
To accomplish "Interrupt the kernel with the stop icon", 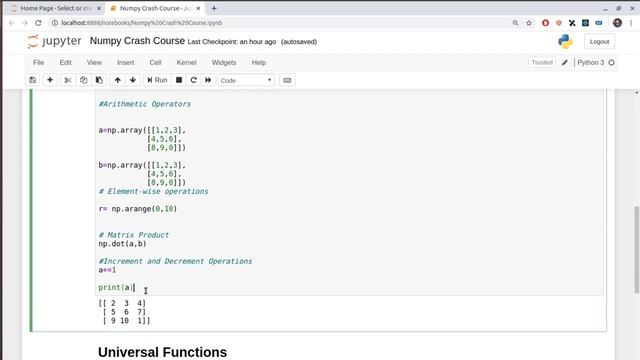I will click(x=179, y=80).
